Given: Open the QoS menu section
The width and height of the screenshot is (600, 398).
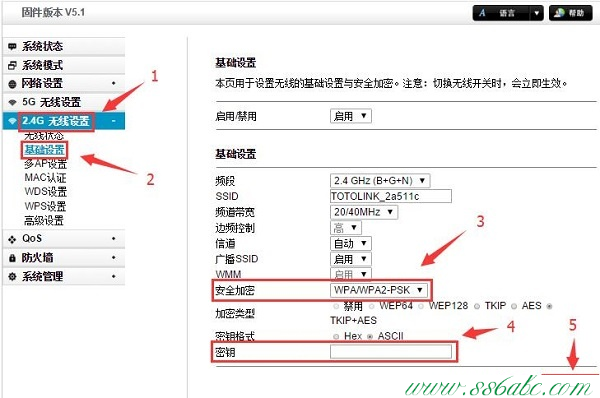Looking at the screenshot, I should pyautogui.click(x=64, y=239).
